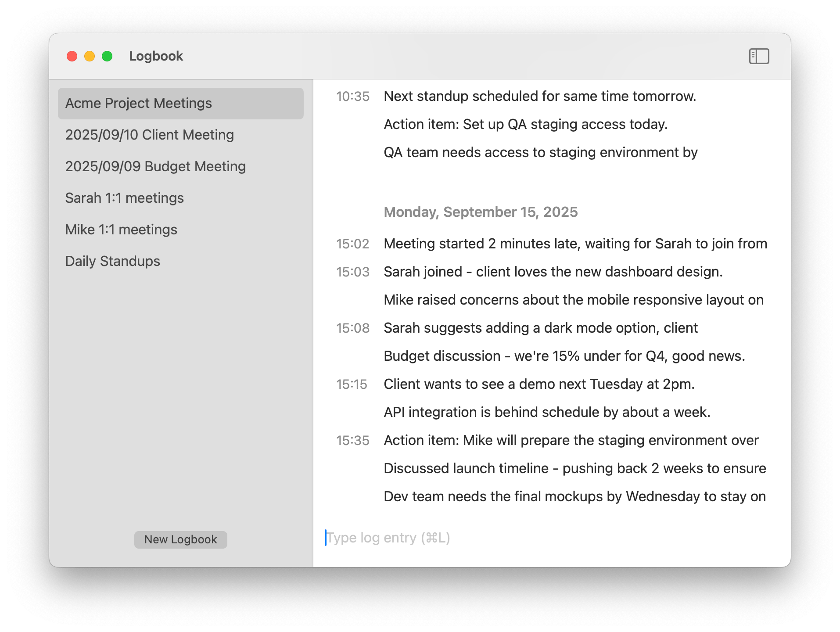Select entry 'Discussed launch timeline - pushing back 2 weeks'
The width and height of the screenshot is (840, 632).
[575, 468]
